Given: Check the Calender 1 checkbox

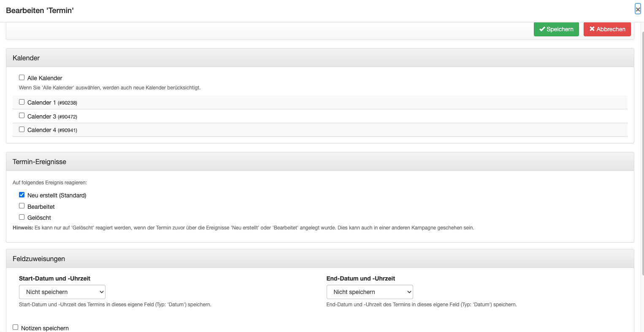Looking at the screenshot, I should pos(22,102).
